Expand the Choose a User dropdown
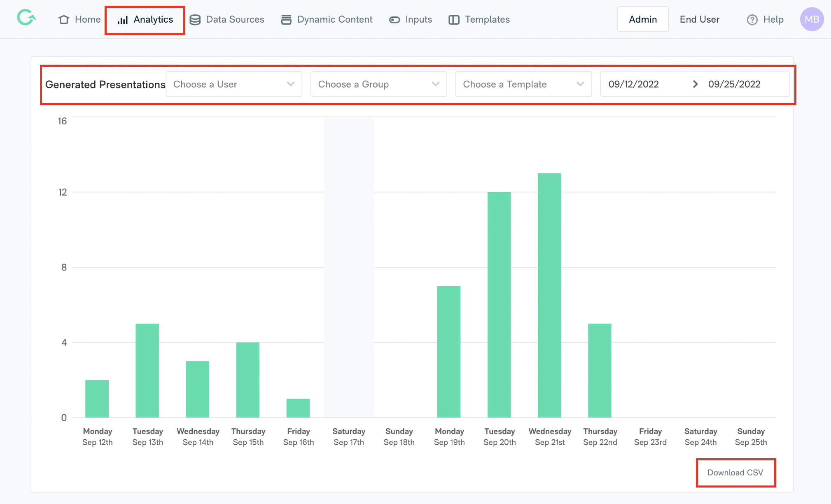 pyautogui.click(x=233, y=84)
